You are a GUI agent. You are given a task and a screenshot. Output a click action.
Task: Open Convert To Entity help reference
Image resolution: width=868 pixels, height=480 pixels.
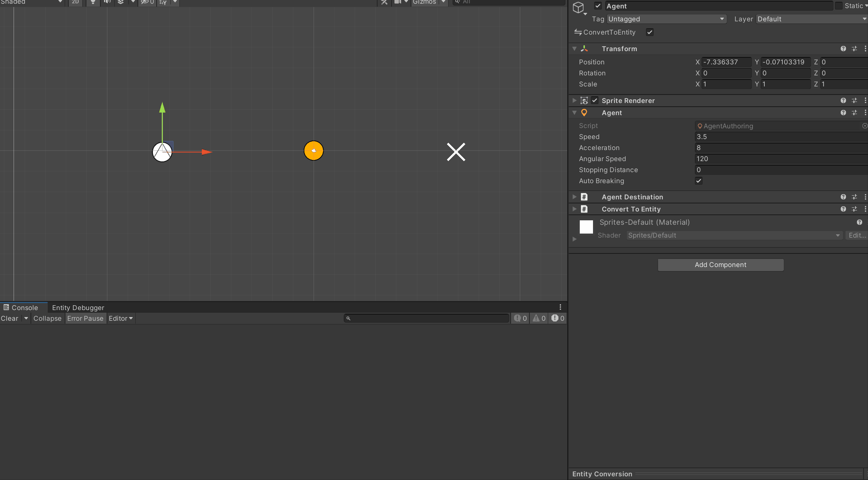[x=843, y=209]
